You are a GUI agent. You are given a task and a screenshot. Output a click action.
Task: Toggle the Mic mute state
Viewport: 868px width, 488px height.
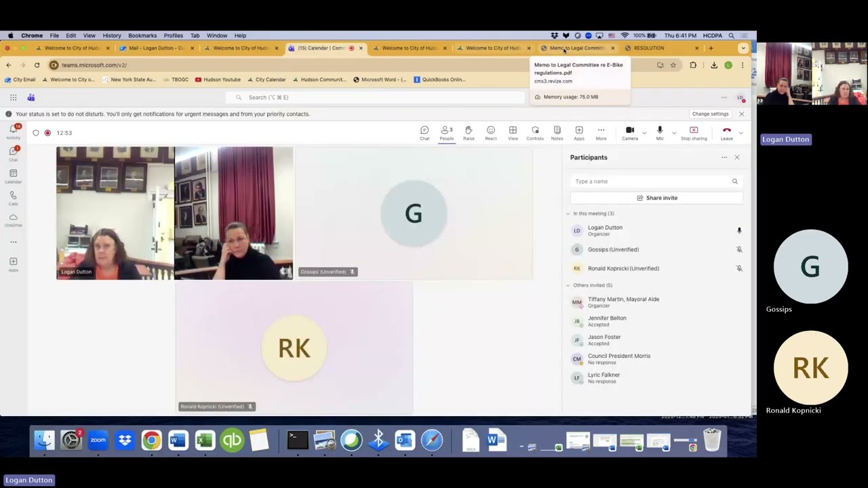point(660,133)
